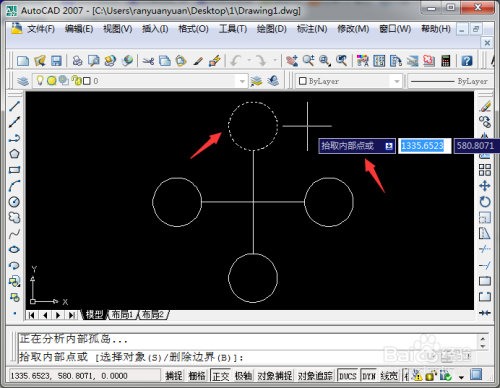Click the Save icon
The image size is (500, 388).
(56, 61)
